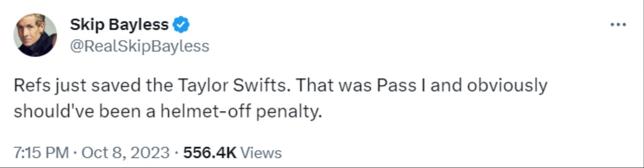Click the 556.4K view count
The width and height of the screenshot is (644, 168).
click(x=210, y=153)
